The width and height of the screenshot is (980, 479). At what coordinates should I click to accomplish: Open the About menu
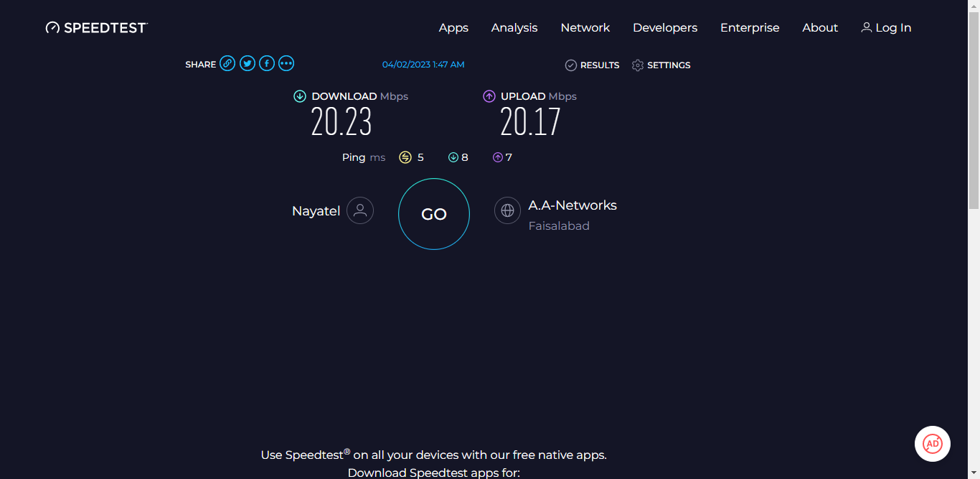tap(820, 27)
